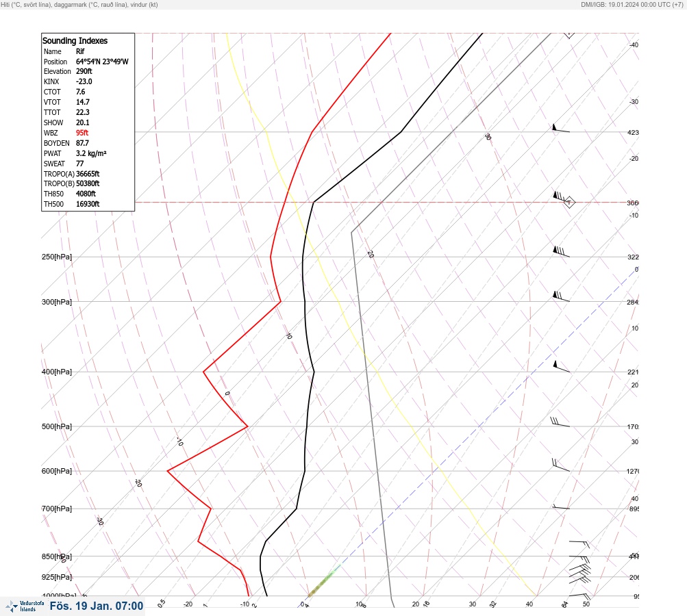This screenshot has height=616, width=687.
Task: Click the SHOW value 20.1
Action: pos(83,123)
